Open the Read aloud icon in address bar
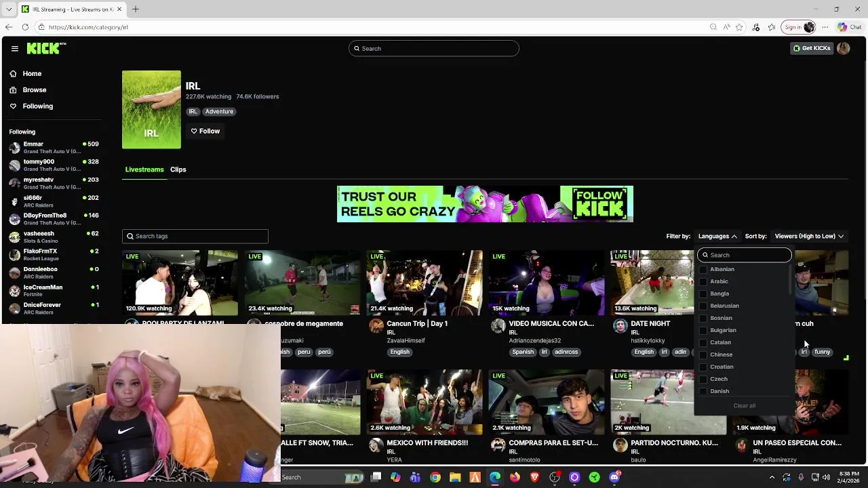The height and width of the screenshot is (488, 868). click(726, 27)
